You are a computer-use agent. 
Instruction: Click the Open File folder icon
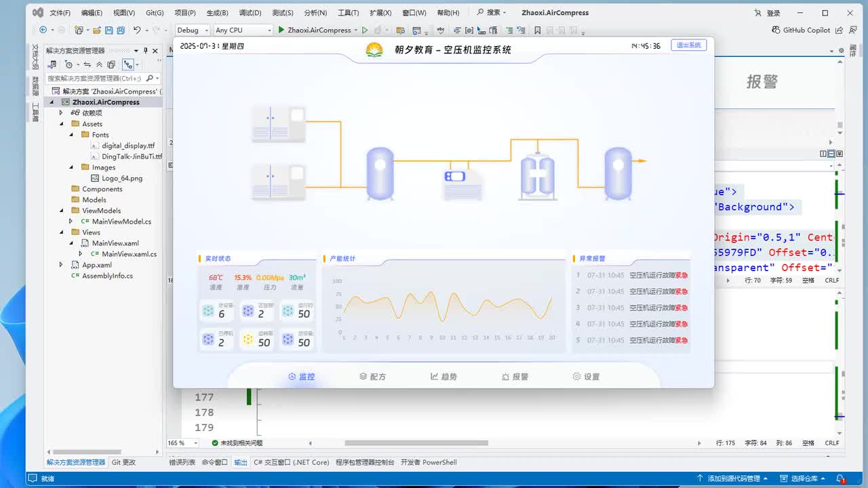[x=97, y=30]
